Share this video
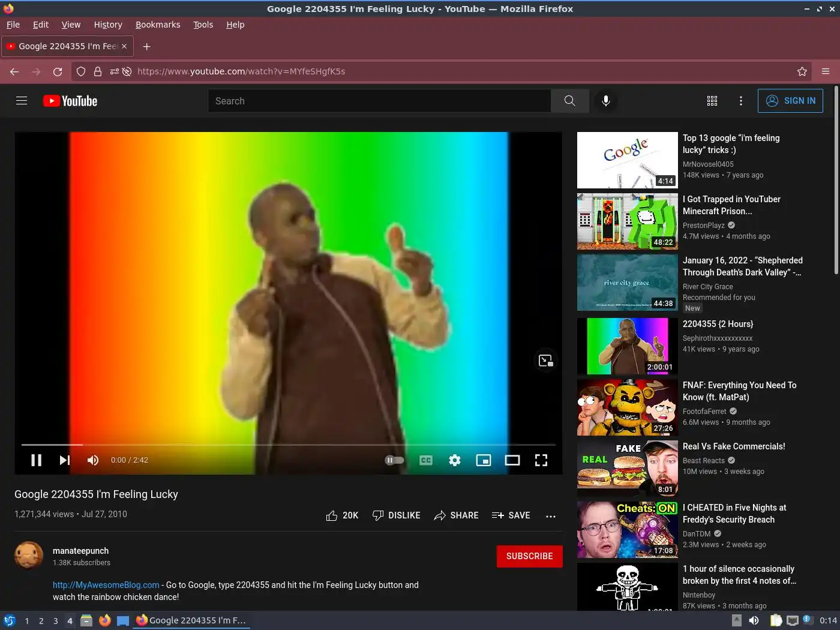Image resolution: width=840 pixels, height=630 pixels. 456,515
